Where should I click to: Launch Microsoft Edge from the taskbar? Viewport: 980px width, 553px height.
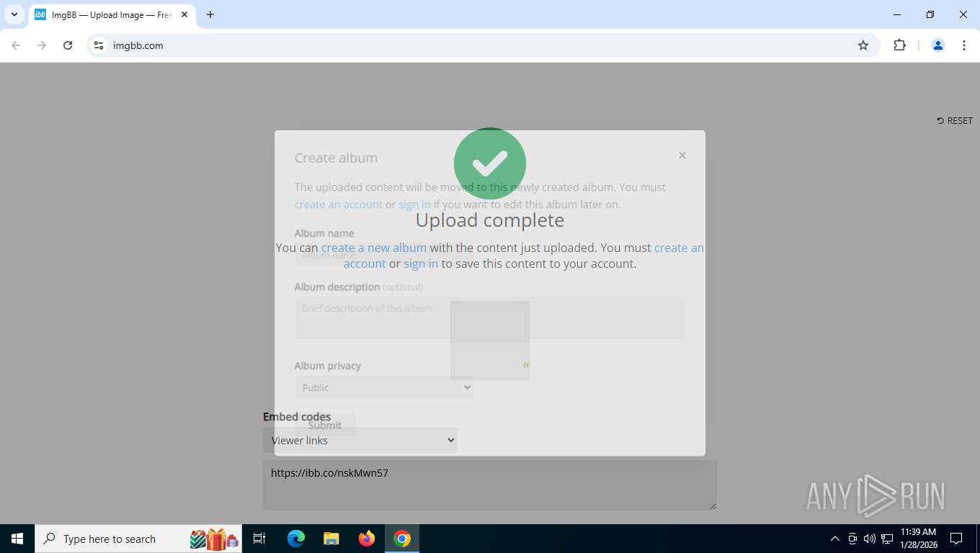coord(296,539)
